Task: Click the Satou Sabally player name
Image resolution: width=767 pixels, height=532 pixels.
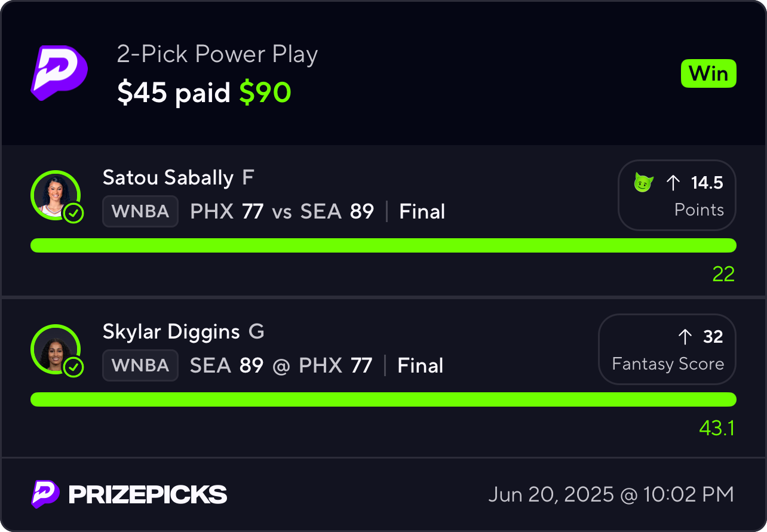Action: point(168,178)
